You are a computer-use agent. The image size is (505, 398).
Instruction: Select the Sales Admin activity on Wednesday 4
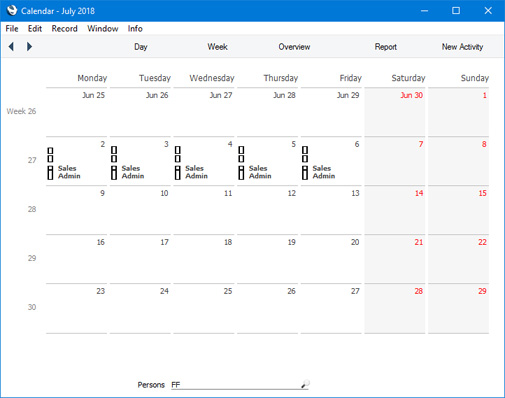click(196, 172)
